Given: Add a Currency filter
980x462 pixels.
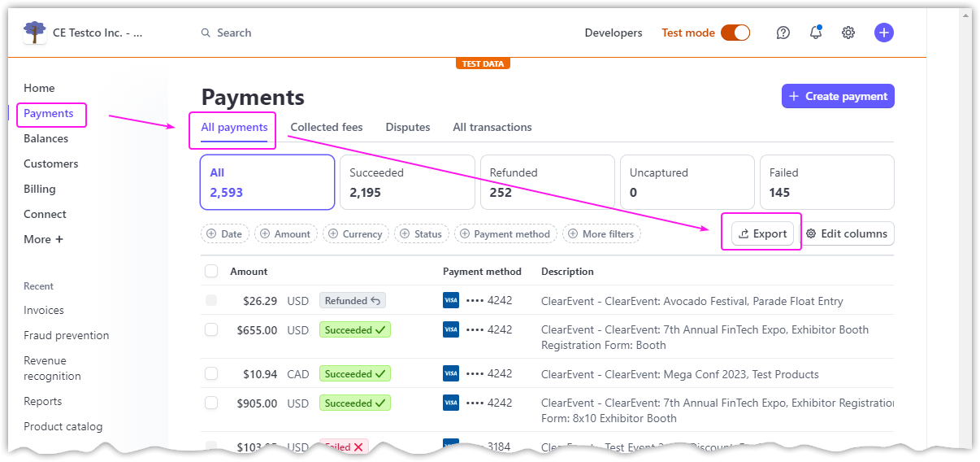Looking at the screenshot, I should 355,233.
